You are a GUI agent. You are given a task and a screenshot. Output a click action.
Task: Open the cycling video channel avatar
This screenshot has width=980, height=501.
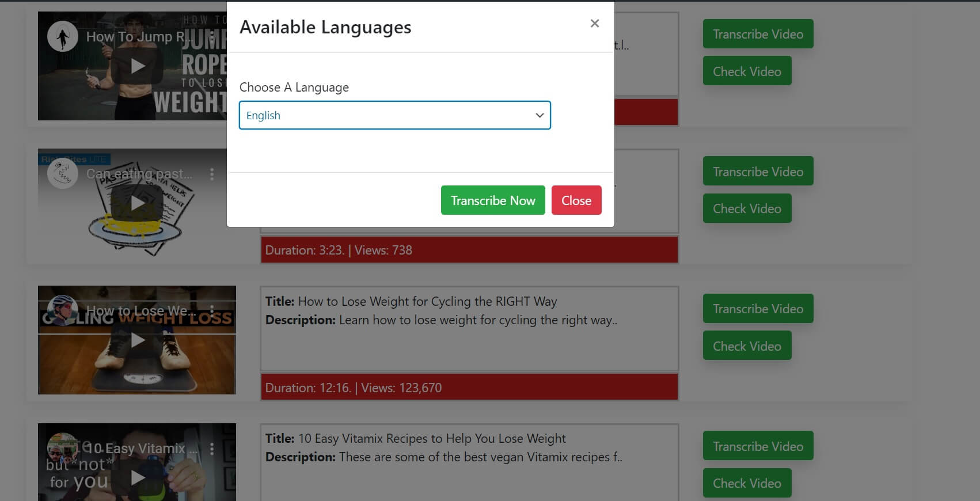tap(62, 310)
